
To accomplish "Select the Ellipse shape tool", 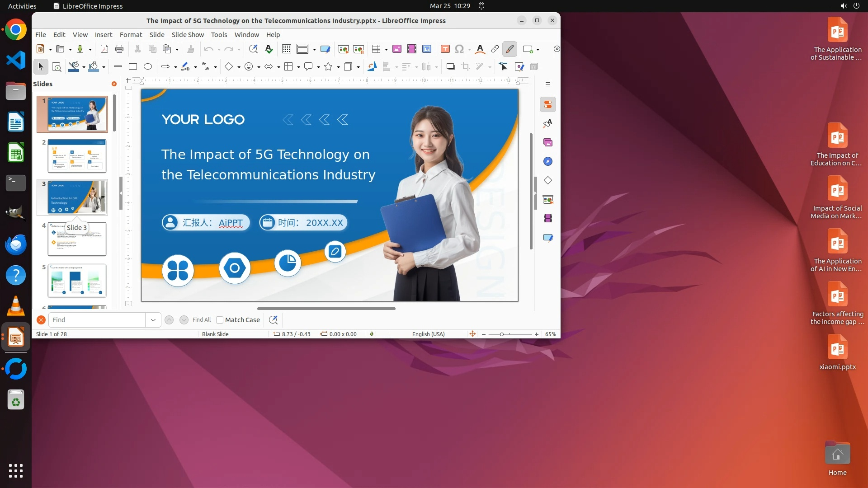I will pyautogui.click(x=148, y=66).
